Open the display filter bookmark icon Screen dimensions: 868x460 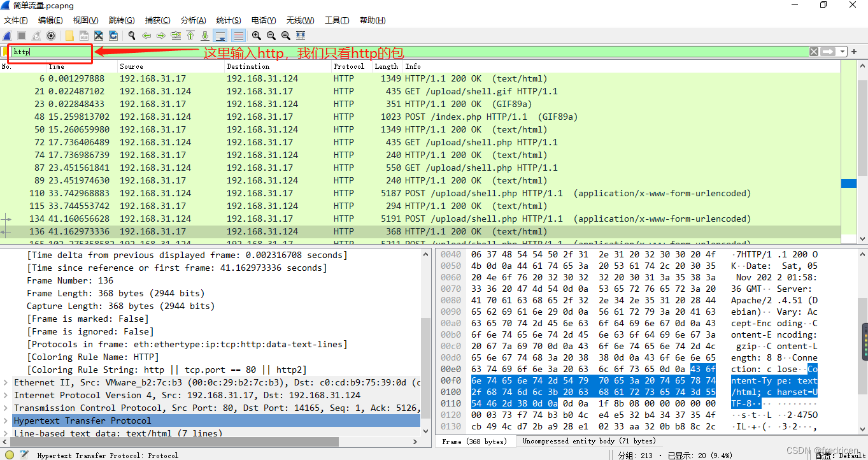point(6,52)
